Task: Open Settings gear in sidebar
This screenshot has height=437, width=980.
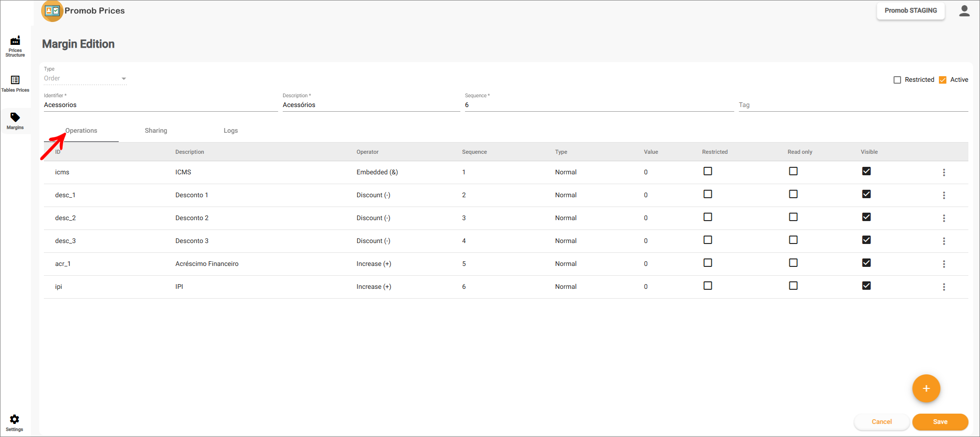Action: (x=14, y=423)
